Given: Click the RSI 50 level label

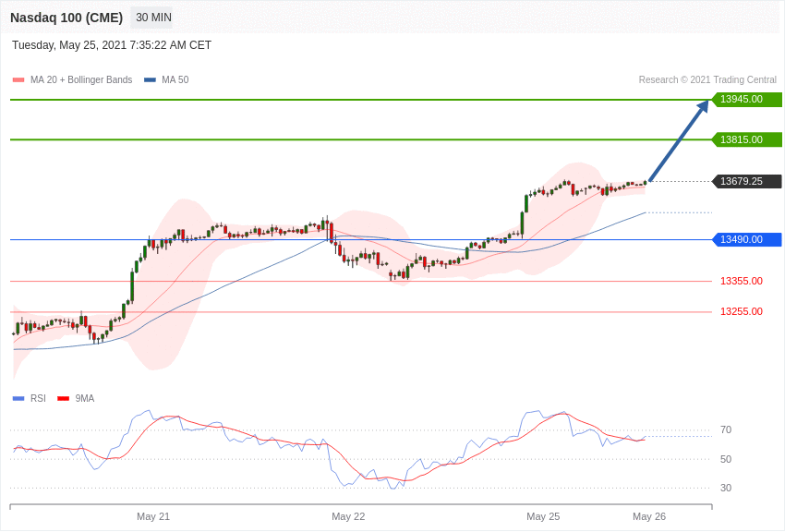Looking at the screenshot, I should [726, 459].
